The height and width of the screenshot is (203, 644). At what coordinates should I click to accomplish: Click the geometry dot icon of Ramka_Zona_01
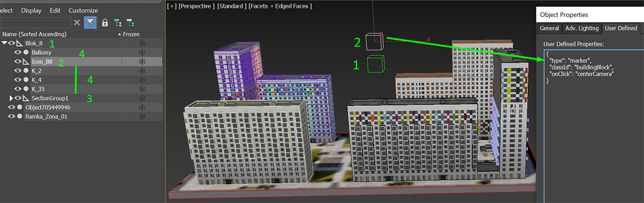[x=19, y=117]
